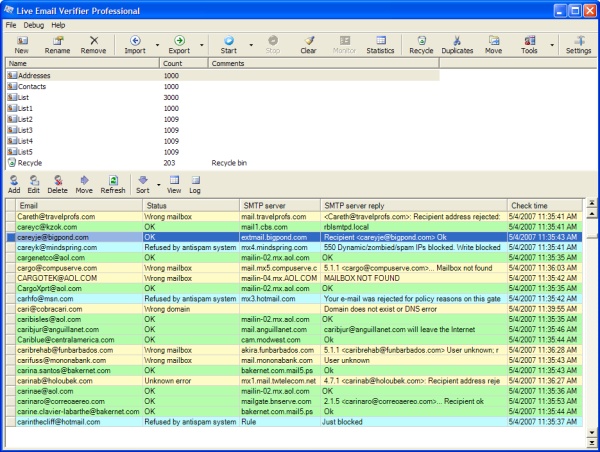Click the Duplicates scissors icon
Viewport: 600px width, 452px height.
point(457,45)
